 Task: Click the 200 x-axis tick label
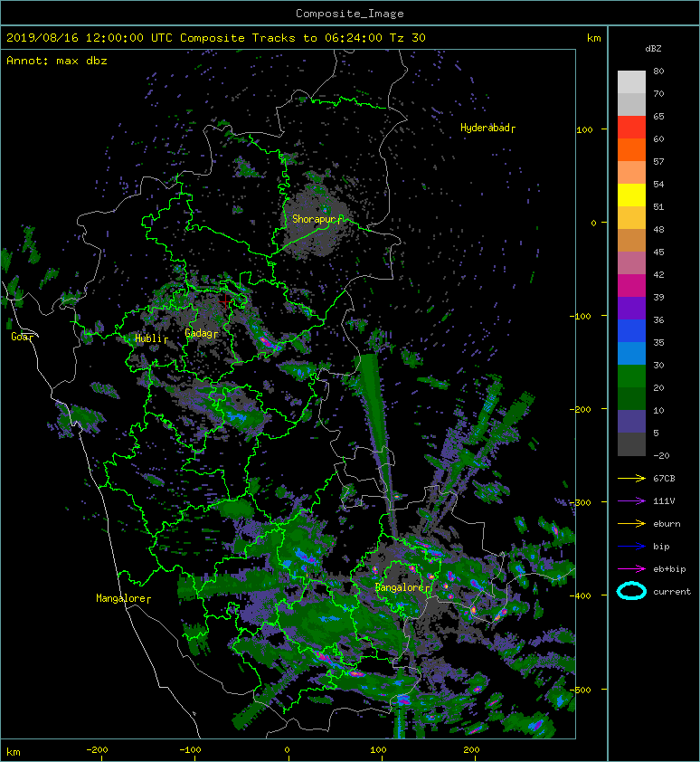click(x=472, y=750)
